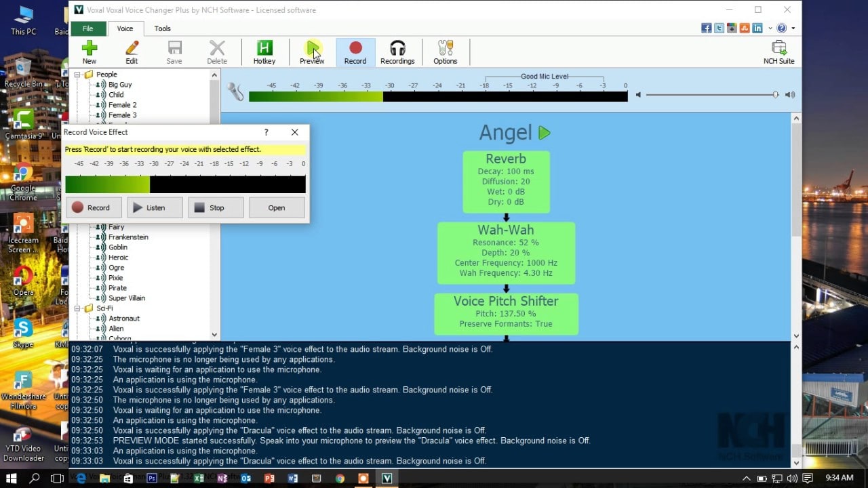The width and height of the screenshot is (868, 488).
Task: Select the Heroic voice
Action: coord(118,258)
